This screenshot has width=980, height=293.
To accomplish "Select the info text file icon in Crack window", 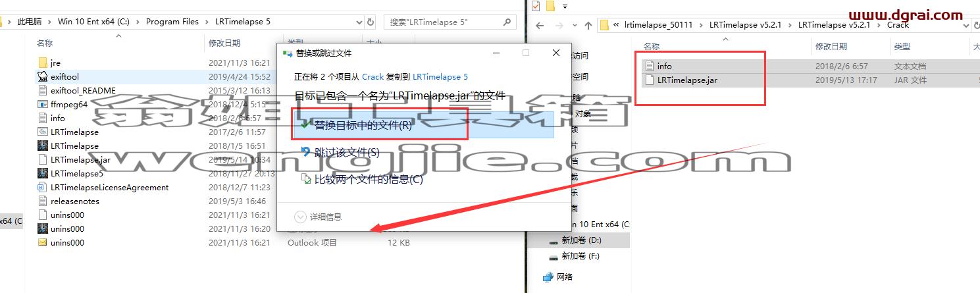I will click(650, 66).
